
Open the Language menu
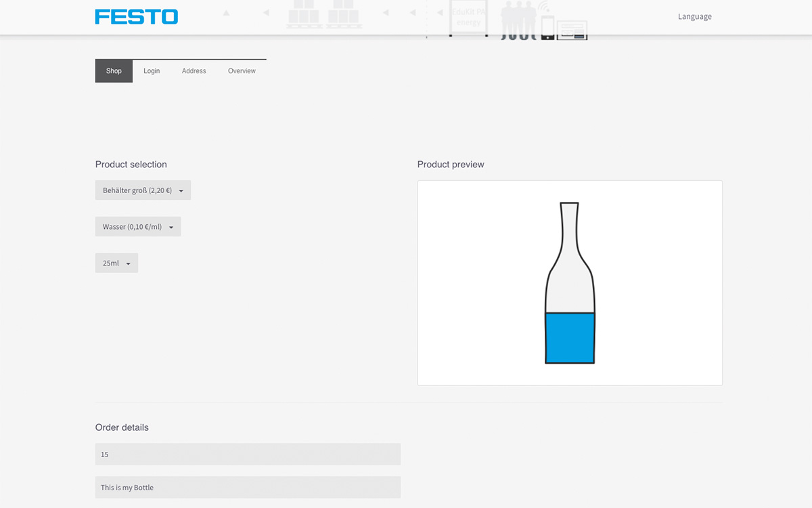tap(694, 17)
